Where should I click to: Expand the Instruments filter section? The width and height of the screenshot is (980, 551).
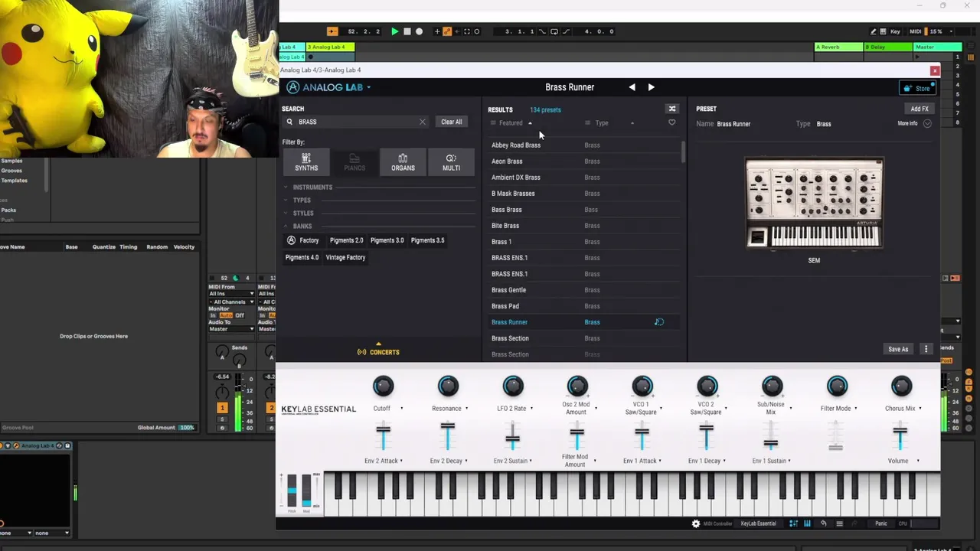[x=308, y=187]
